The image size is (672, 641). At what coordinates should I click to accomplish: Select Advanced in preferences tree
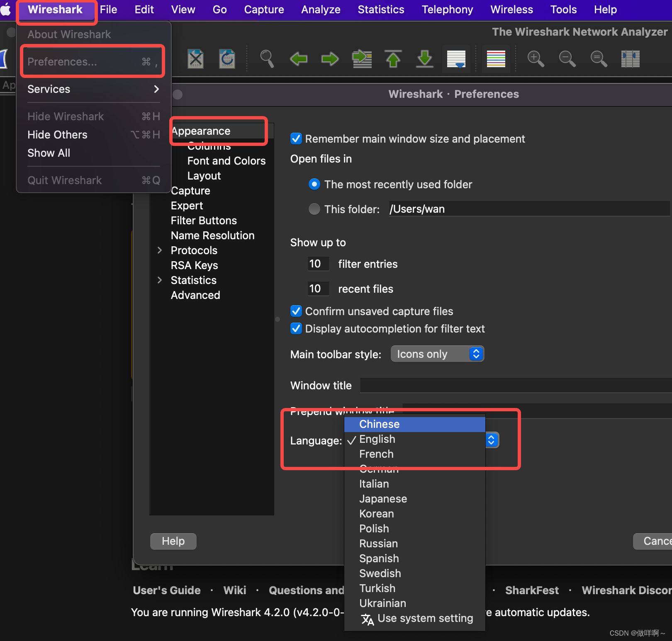pos(195,295)
